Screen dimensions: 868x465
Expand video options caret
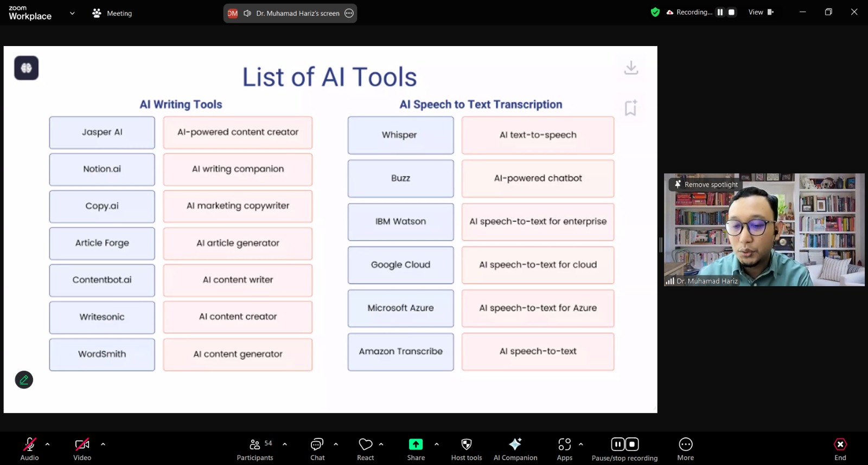(x=103, y=444)
